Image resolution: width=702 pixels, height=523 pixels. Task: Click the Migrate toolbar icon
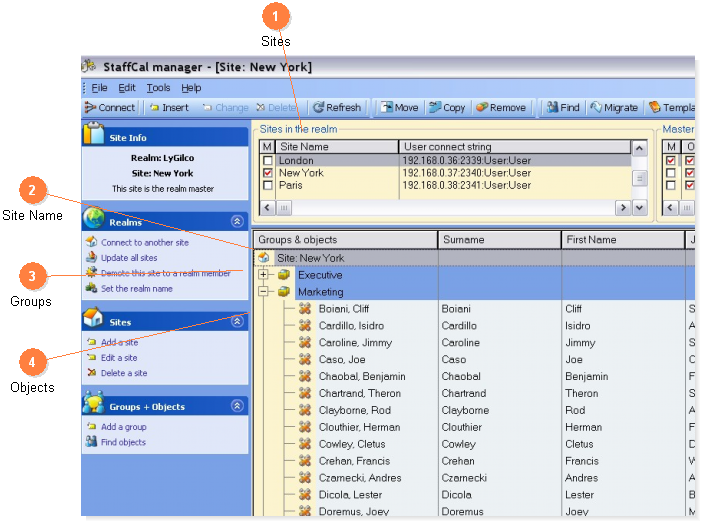tap(596, 107)
